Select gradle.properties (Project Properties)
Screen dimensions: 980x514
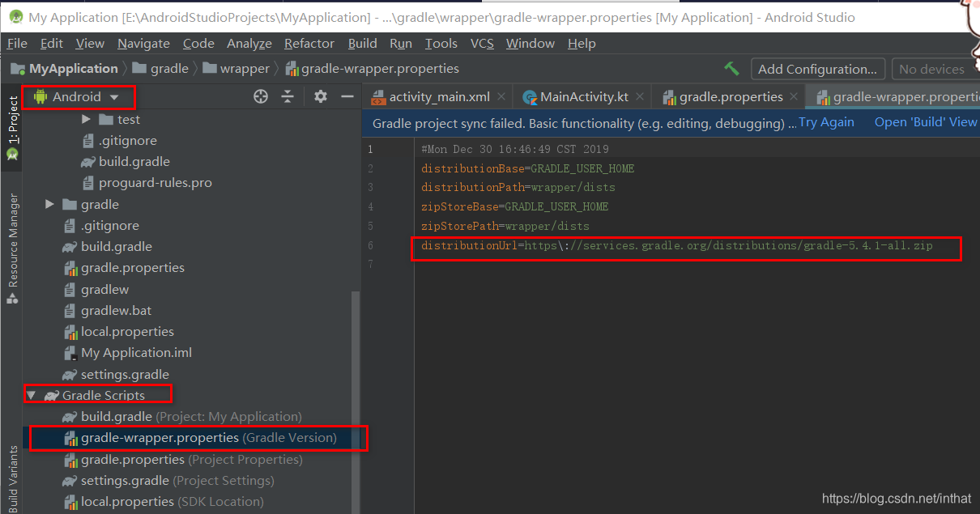tap(183, 460)
